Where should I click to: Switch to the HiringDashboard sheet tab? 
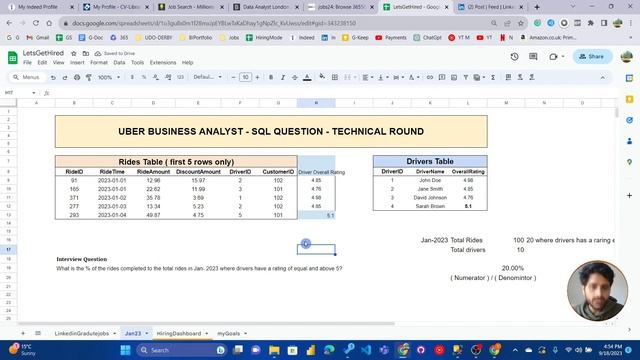(179, 333)
